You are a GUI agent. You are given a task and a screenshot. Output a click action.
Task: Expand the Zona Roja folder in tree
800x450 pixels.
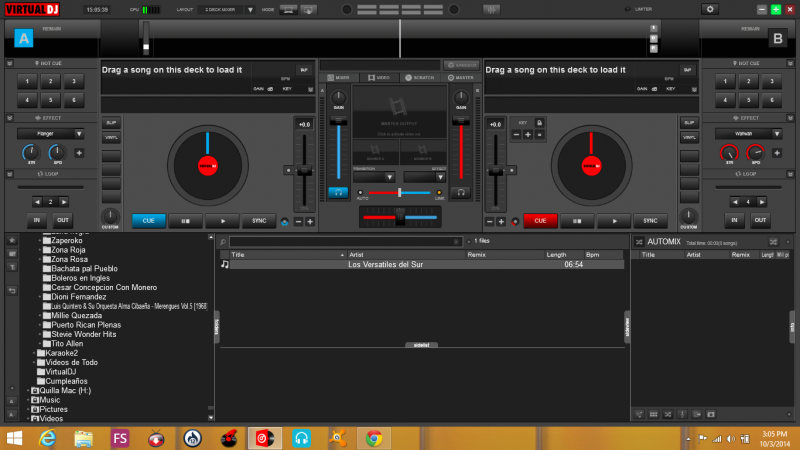coord(40,250)
